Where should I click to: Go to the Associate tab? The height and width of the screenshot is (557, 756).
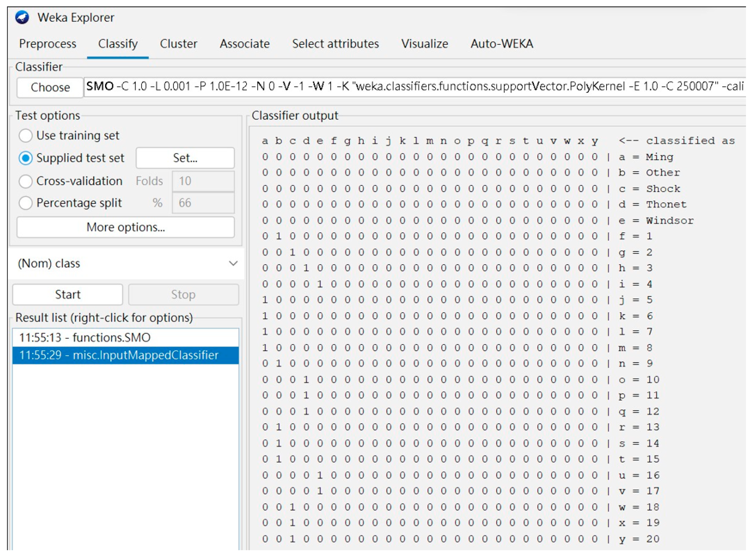245,44
